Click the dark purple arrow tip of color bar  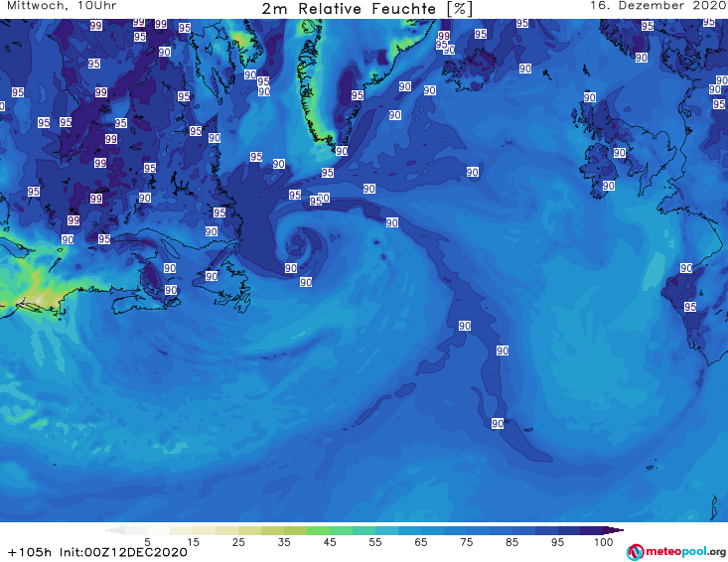[614, 530]
